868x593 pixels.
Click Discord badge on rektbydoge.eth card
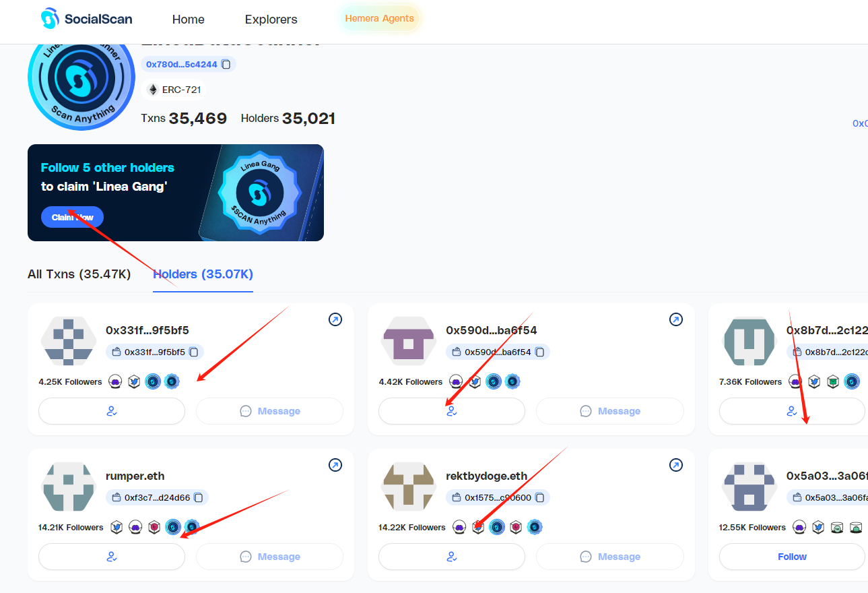click(459, 527)
